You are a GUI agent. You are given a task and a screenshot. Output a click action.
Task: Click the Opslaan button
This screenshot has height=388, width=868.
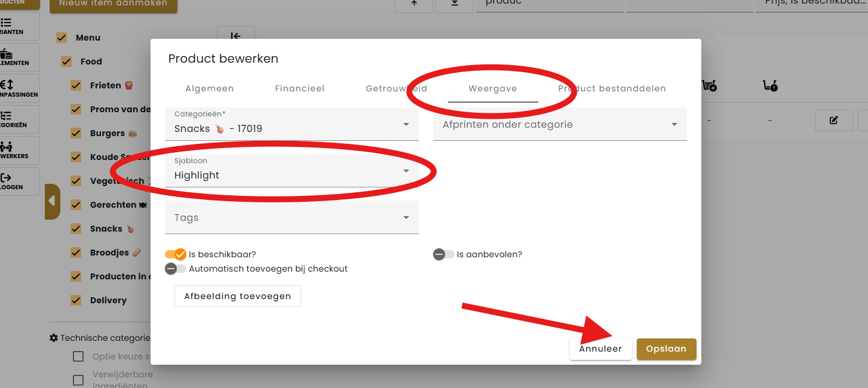click(666, 349)
